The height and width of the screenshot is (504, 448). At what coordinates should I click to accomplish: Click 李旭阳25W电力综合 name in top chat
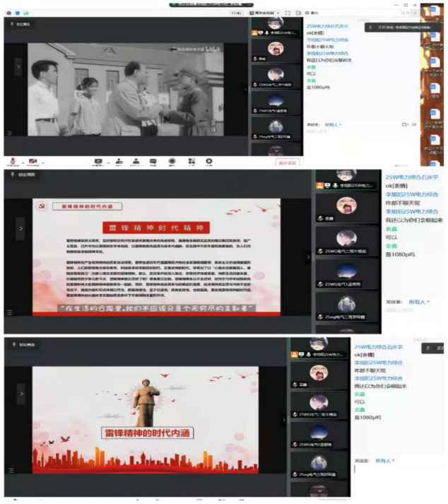pyautogui.click(x=326, y=40)
